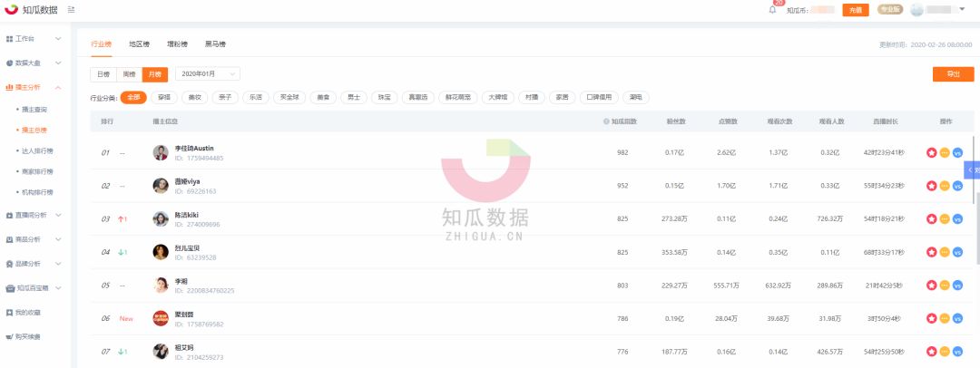Click star icon for 烈儿宝贝
The width and height of the screenshot is (980, 368).
[x=931, y=252]
